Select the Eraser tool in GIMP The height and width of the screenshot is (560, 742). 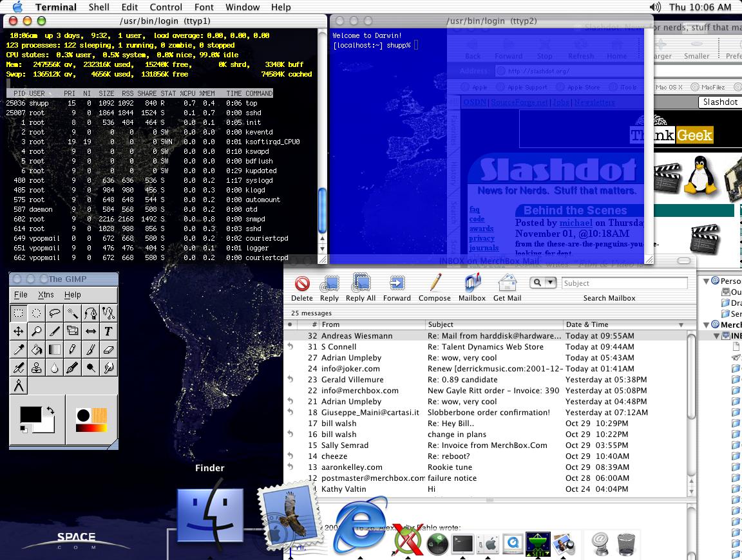(108, 350)
